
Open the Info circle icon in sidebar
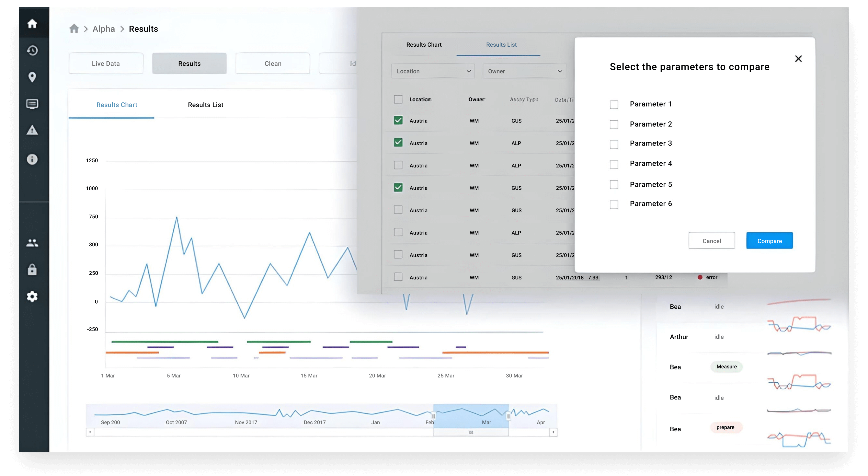click(32, 159)
